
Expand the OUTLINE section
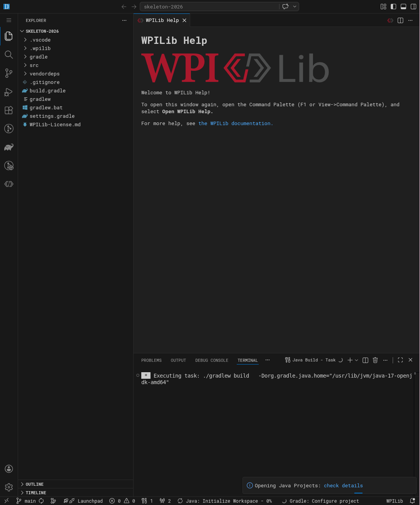(75, 484)
